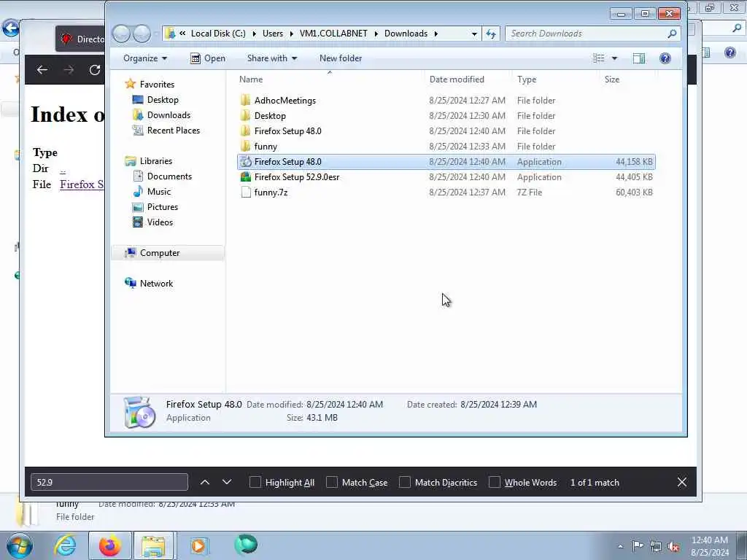Screen dimensions: 747x560
Task: Click Firefox forward arrow
Action: [x=69, y=70]
